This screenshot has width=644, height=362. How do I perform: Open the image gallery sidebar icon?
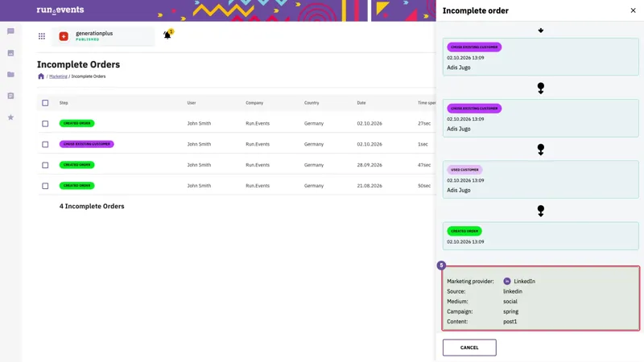coord(10,53)
